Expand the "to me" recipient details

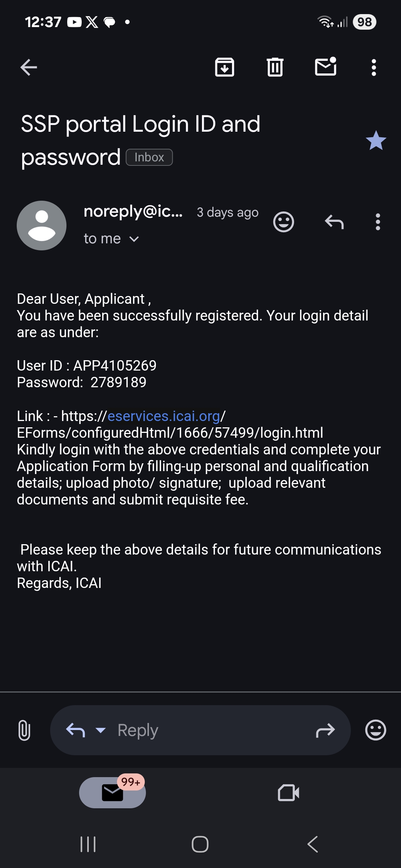[111, 239]
